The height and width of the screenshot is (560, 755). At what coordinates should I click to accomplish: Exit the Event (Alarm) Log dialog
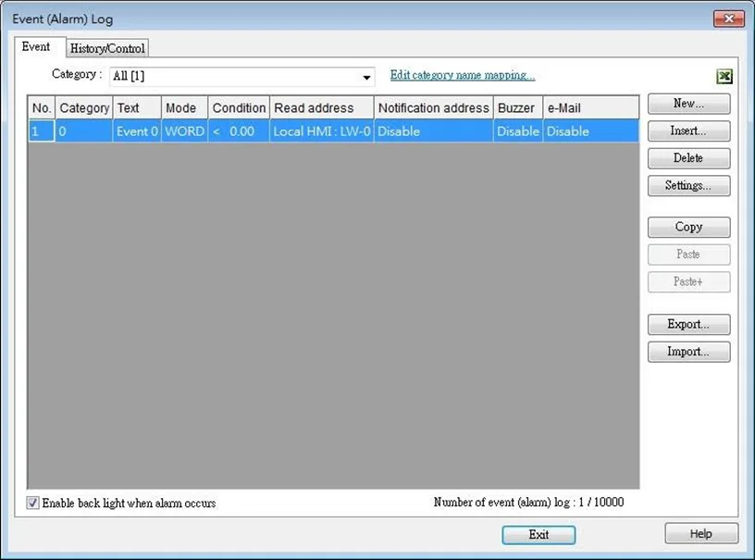(538, 534)
